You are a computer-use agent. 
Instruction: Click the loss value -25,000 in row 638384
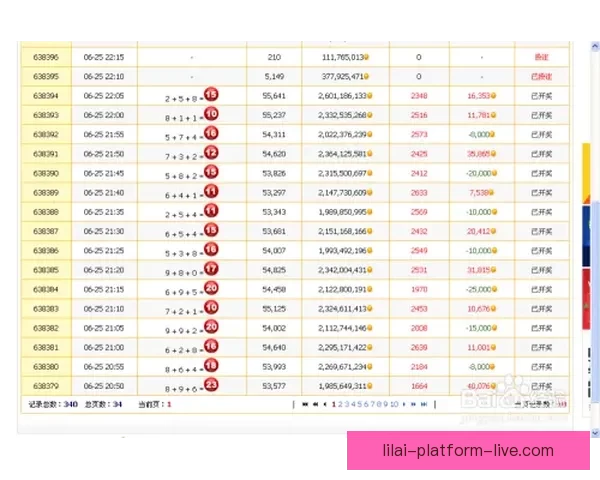coord(478,289)
